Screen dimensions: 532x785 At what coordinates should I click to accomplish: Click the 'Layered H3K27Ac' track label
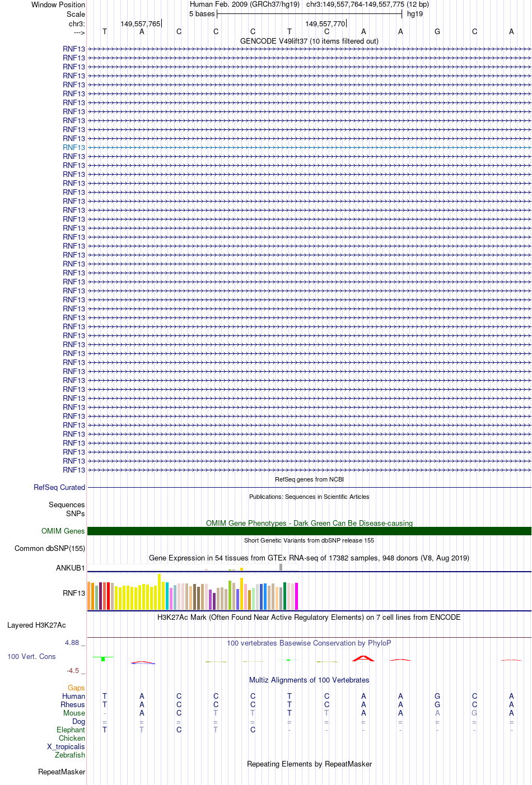pyautogui.click(x=36, y=625)
